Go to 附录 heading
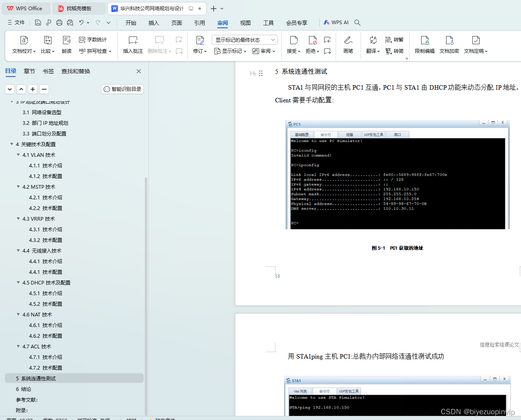Image resolution: width=521 pixels, height=420 pixels. [22, 410]
